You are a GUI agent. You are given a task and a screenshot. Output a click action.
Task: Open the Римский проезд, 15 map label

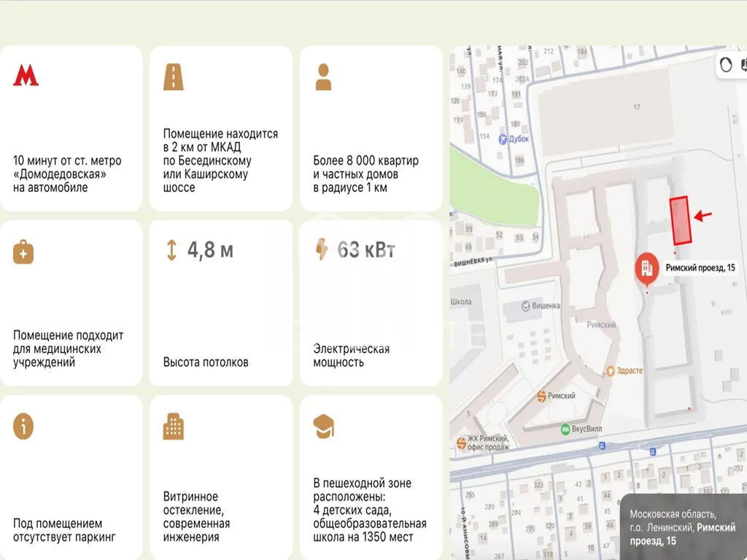tap(700, 268)
